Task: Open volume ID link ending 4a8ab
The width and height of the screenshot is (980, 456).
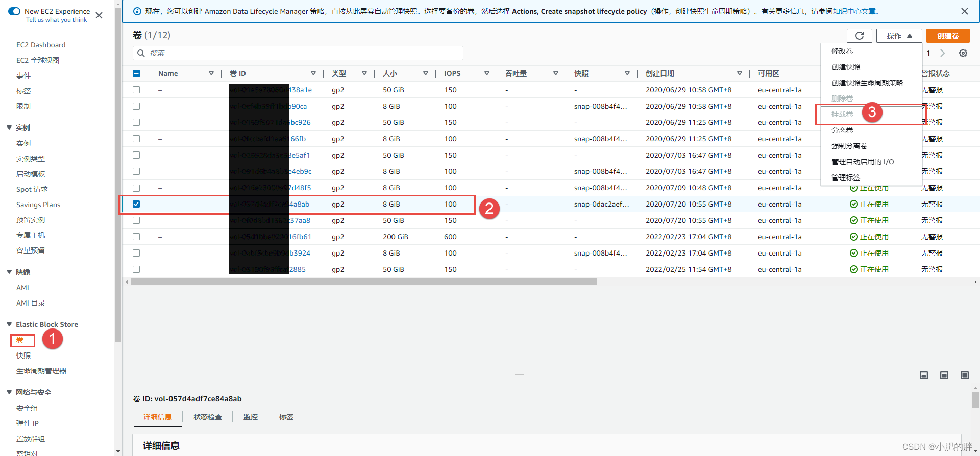Action: [269, 204]
